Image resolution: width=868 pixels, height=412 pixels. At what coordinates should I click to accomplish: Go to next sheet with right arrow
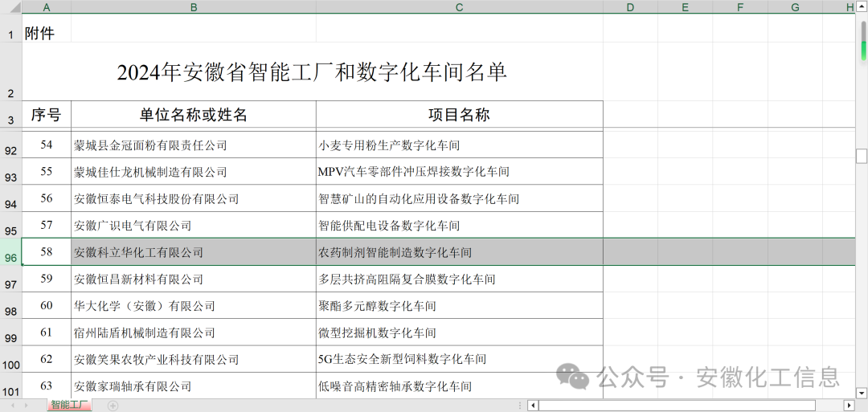tap(27, 406)
